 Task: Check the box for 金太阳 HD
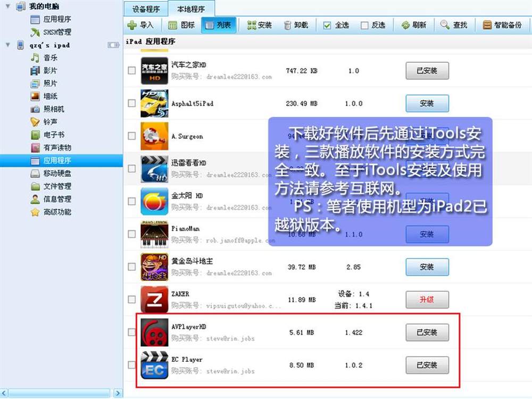click(131, 201)
